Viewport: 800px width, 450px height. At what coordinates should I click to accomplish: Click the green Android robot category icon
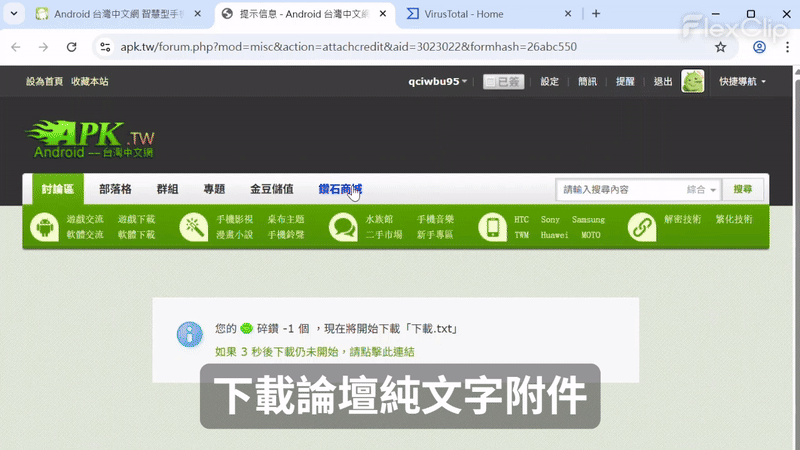click(x=44, y=227)
